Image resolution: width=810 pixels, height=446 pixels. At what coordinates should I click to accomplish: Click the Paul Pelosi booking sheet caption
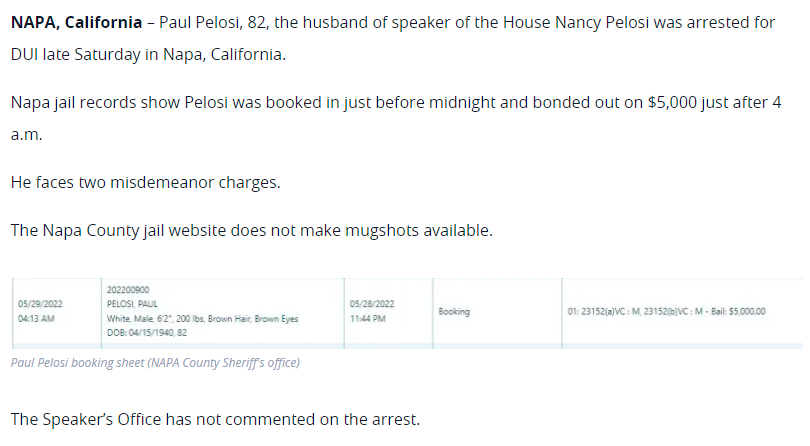155,363
